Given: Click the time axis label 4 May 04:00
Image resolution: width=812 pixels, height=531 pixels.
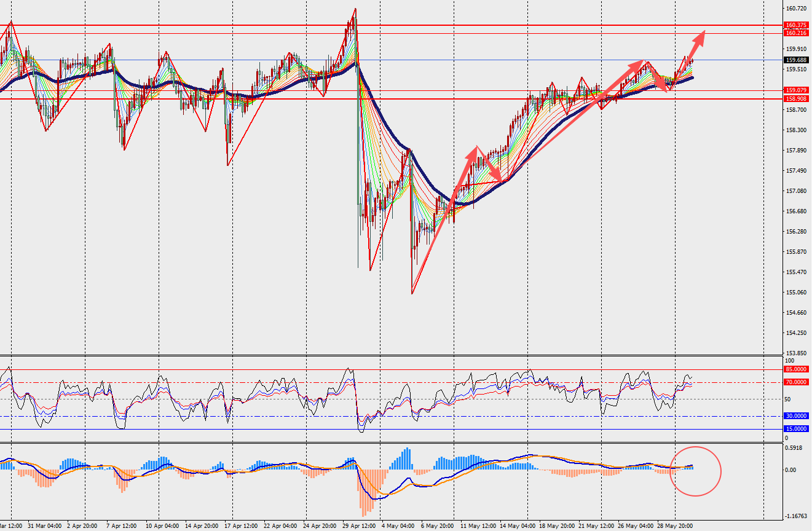Looking at the screenshot, I should point(396,527).
